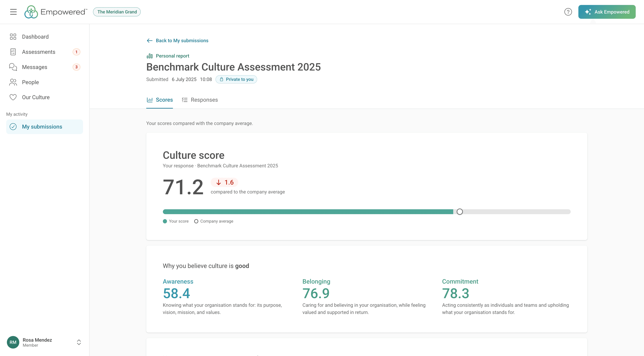Click the Commitment score heading
Viewport: 644px width, 356px height.
tap(460, 281)
